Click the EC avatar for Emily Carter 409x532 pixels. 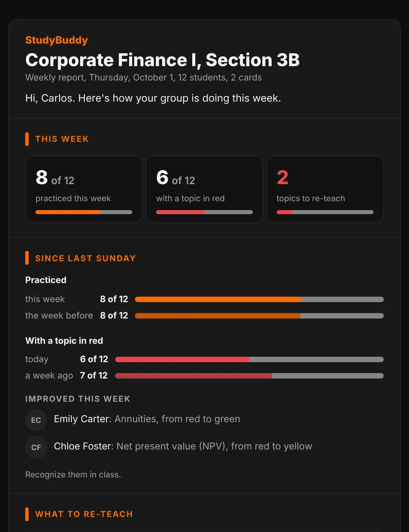click(x=36, y=420)
